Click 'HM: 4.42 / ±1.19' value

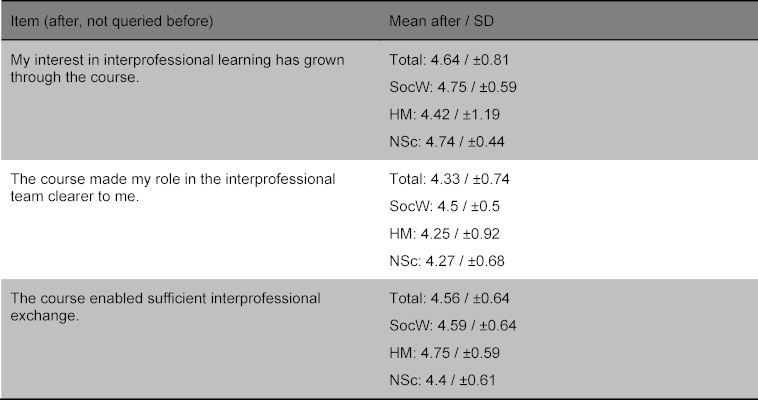[445, 115]
